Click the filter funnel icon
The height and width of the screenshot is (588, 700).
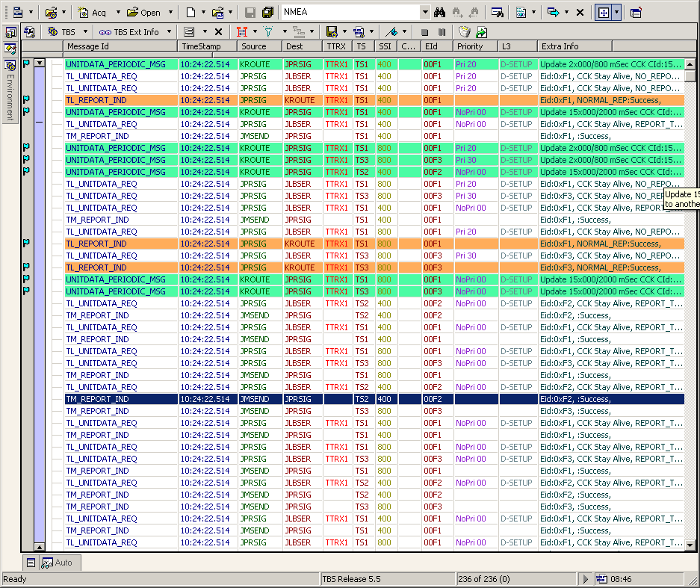point(267,32)
